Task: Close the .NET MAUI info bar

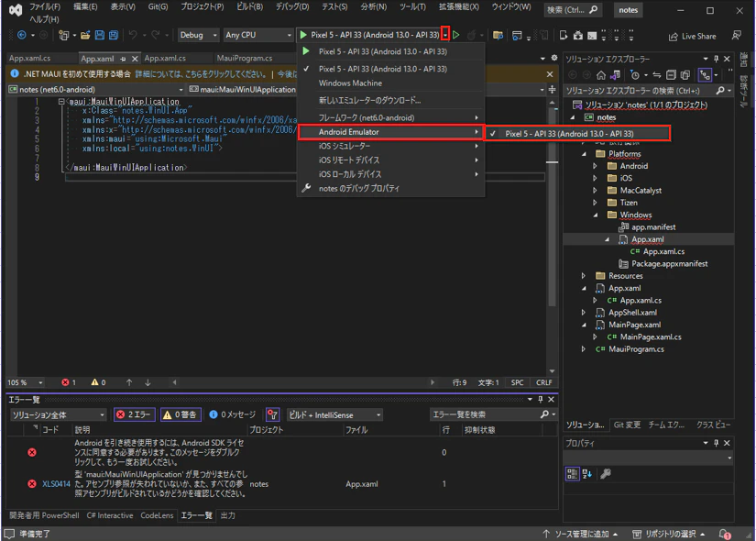Action: pyautogui.click(x=550, y=74)
